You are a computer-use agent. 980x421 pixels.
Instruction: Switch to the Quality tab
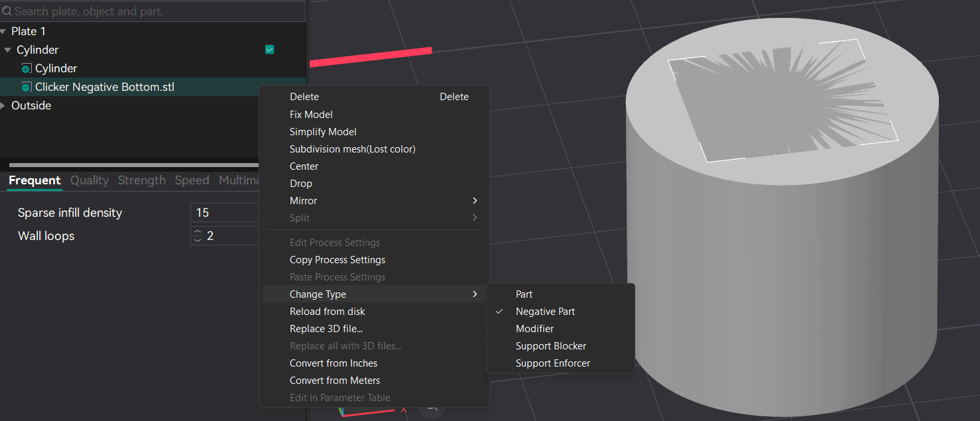click(90, 180)
